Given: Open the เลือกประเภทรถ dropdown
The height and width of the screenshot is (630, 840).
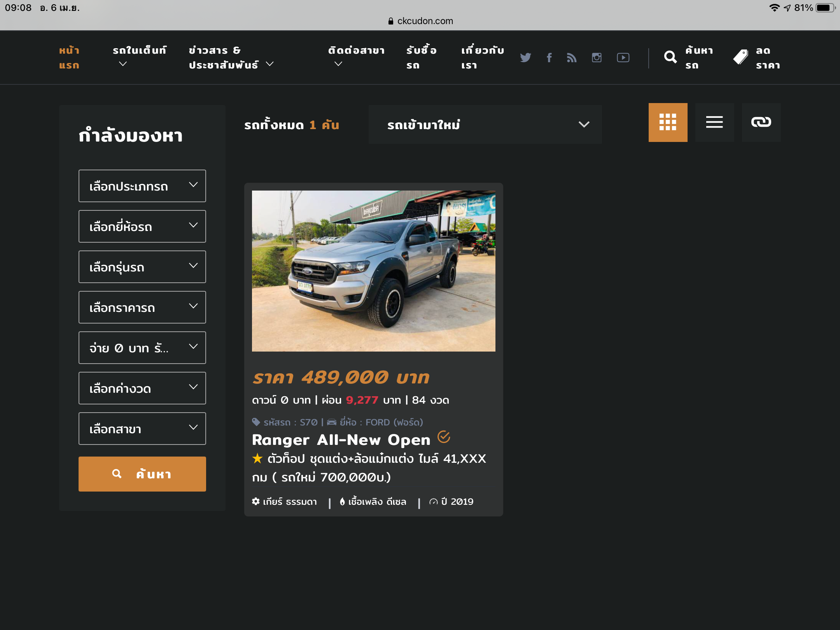Looking at the screenshot, I should [142, 186].
